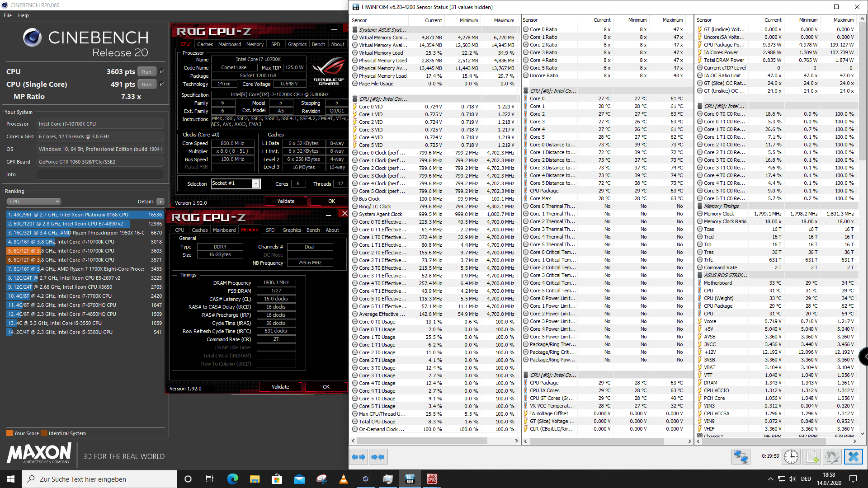Switch to Bench tab in upper CPU-Z window
Screen dimensions: 868x488
point(318,44)
